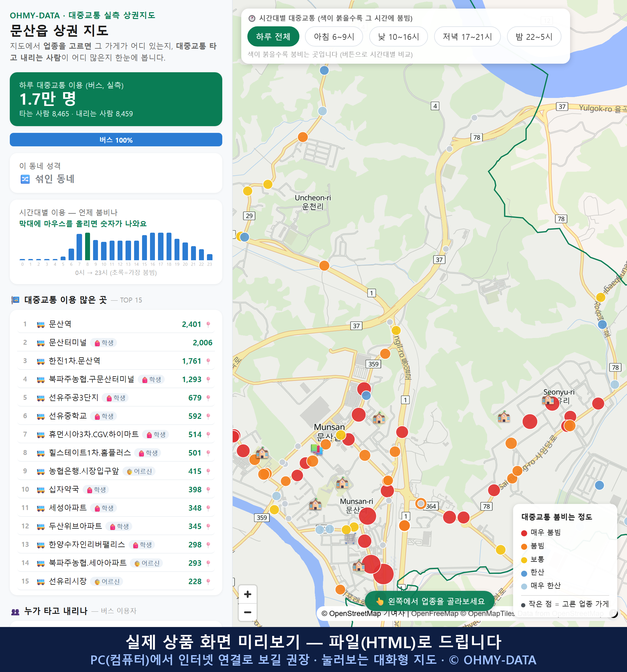Select the 낮 10~16시 time filter
The height and width of the screenshot is (672, 627).
[399, 36]
